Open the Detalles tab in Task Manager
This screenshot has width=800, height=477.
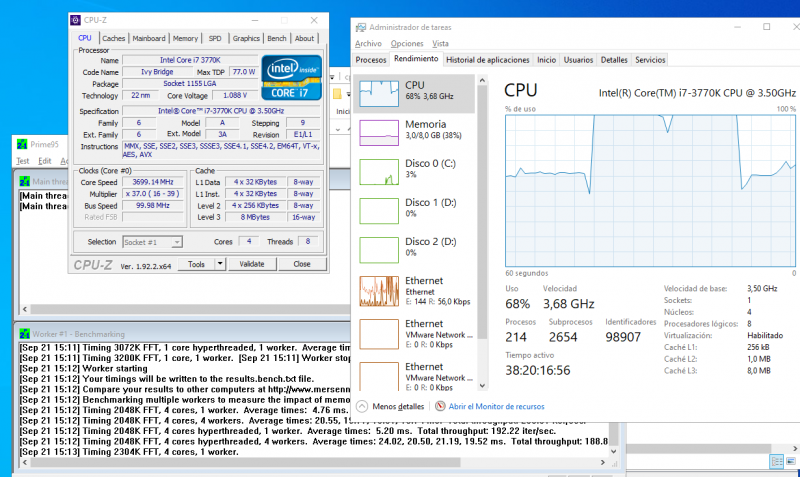[x=614, y=60]
